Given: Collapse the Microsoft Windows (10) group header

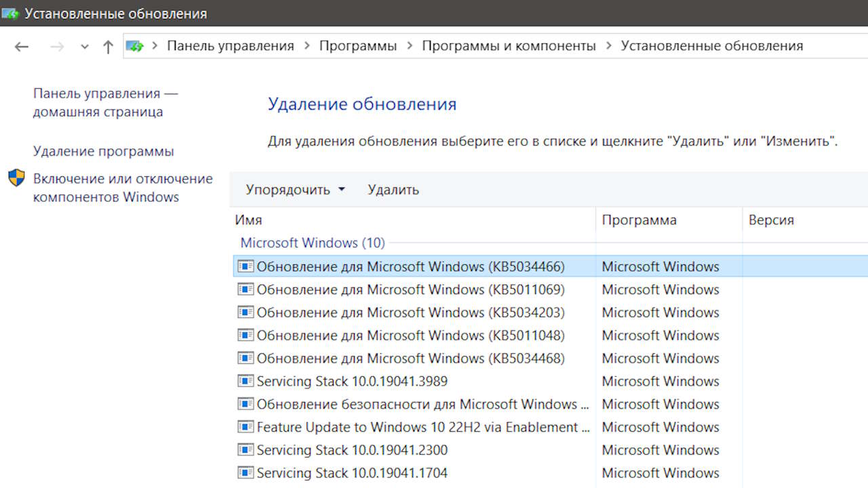Looking at the screenshot, I should 313,243.
